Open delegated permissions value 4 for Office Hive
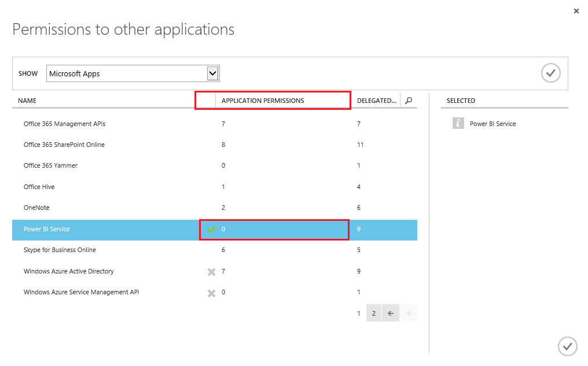 click(359, 187)
